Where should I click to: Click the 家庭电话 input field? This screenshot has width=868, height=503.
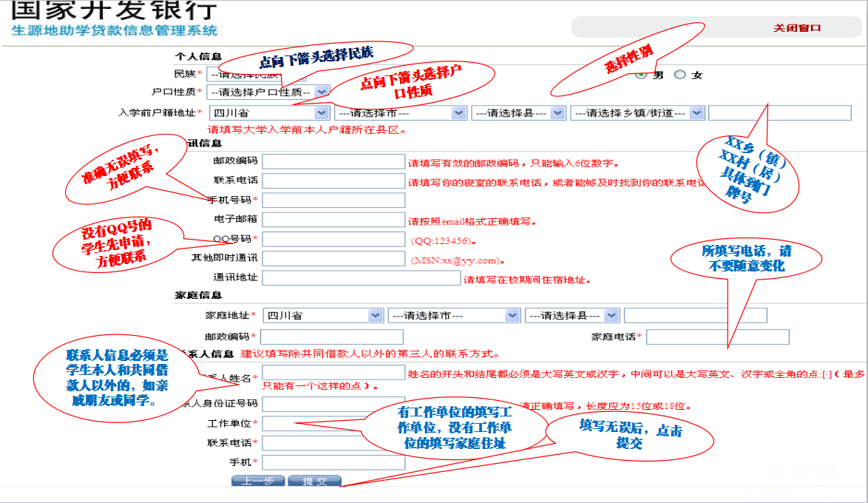(x=717, y=337)
